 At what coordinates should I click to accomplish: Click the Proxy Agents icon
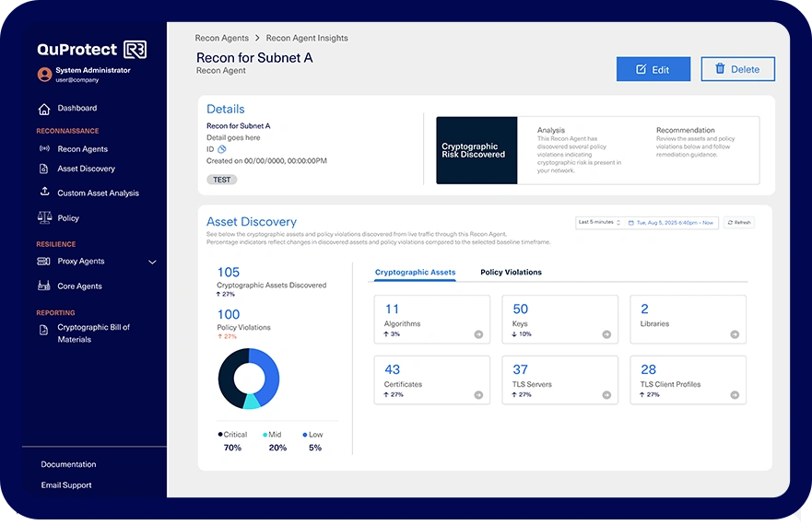[44, 261]
